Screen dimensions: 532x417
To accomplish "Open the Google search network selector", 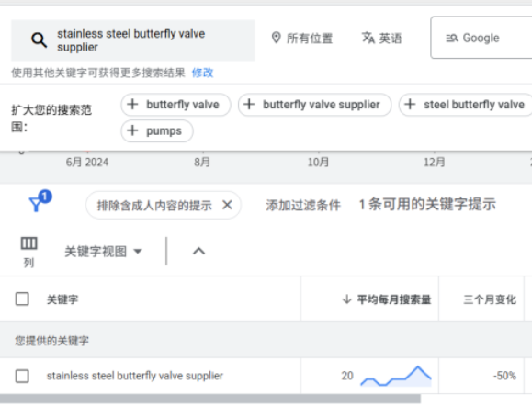I will pos(481,38).
